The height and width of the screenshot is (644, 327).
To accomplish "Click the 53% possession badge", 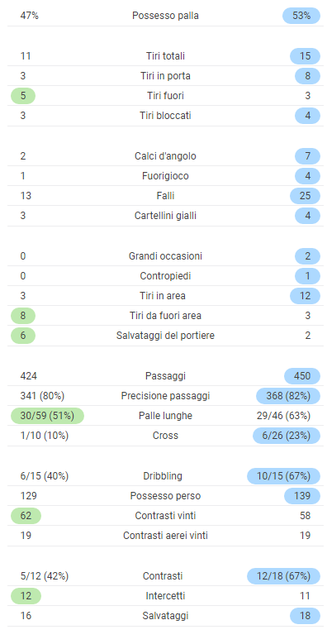I will coord(301,16).
